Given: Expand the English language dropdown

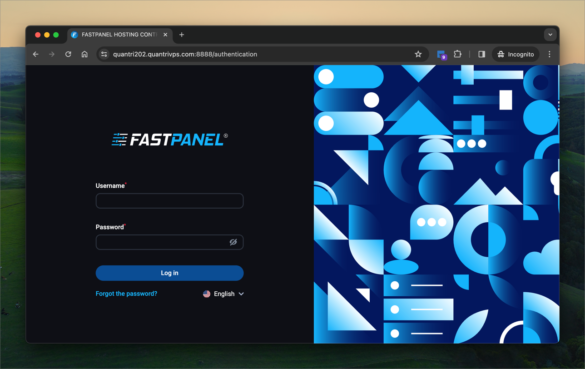Looking at the screenshot, I should [223, 294].
